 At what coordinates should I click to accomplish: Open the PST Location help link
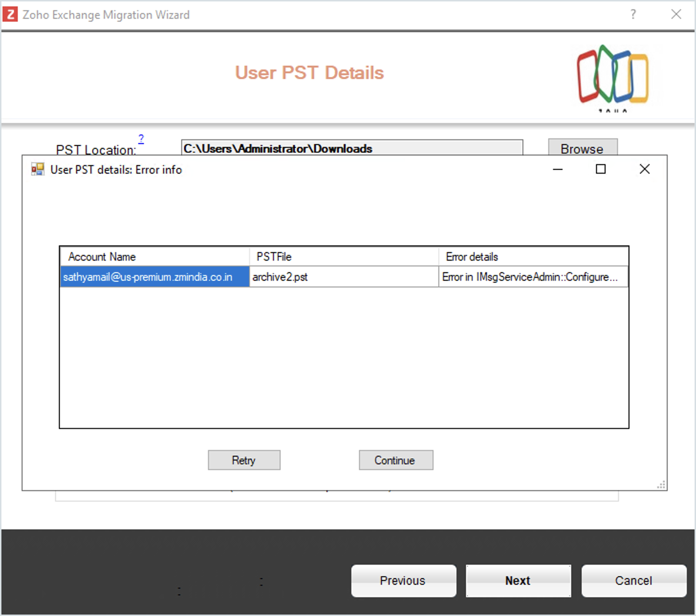(141, 139)
